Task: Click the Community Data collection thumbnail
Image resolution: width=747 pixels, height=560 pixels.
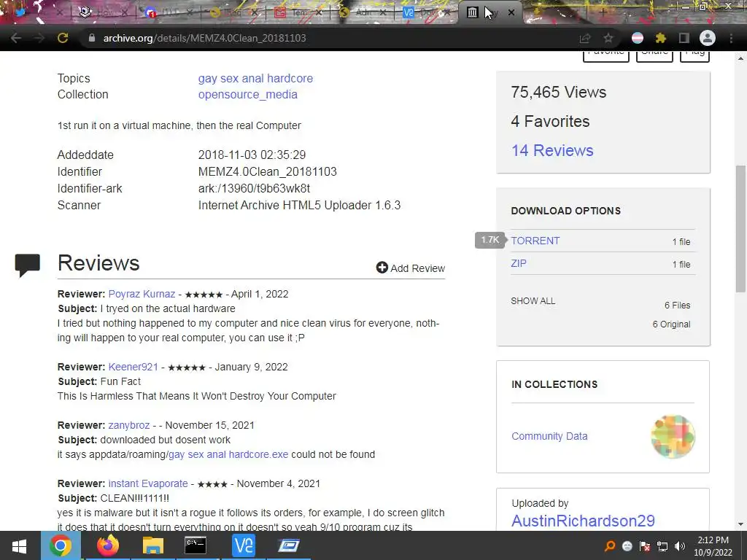Action: click(x=673, y=436)
